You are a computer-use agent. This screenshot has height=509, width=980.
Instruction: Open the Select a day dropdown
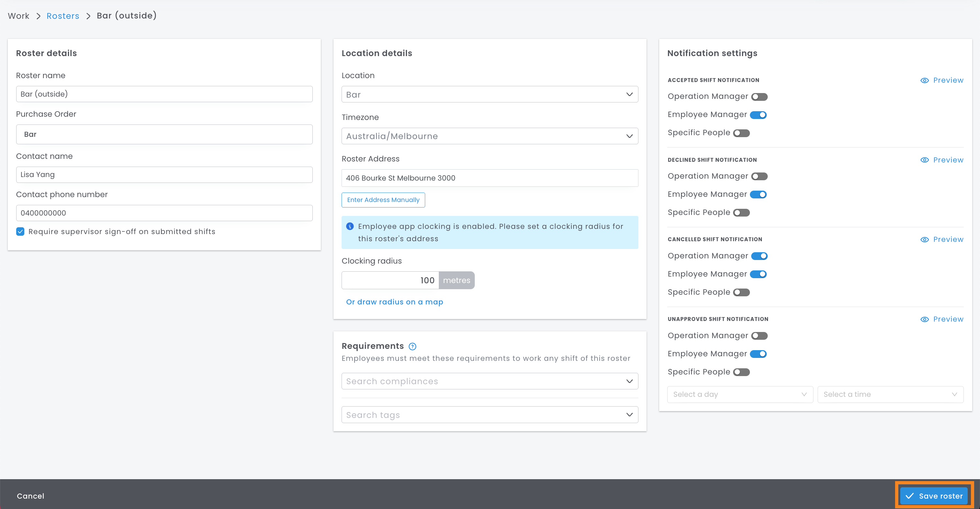point(740,395)
